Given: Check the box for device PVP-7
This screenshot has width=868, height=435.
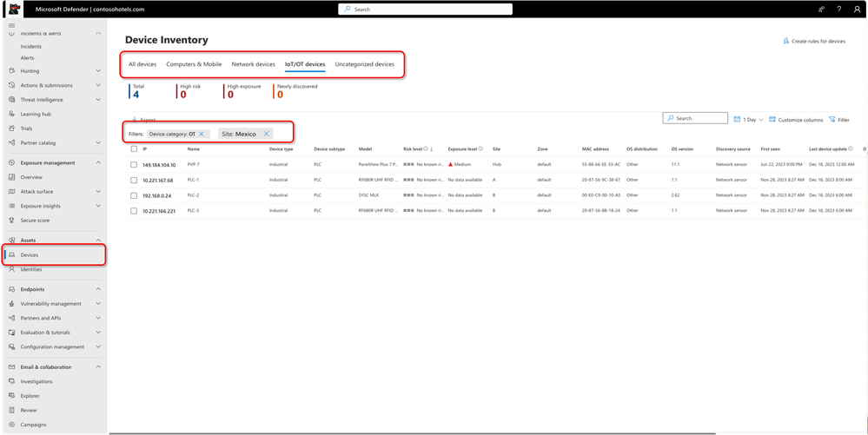Looking at the screenshot, I should (134, 165).
